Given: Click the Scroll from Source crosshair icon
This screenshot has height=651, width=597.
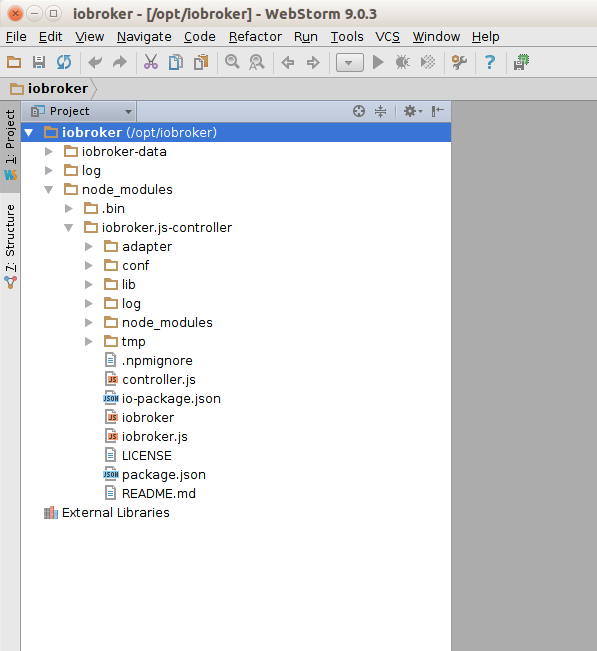Looking at the screenshot, I should (x=359, y=111).
